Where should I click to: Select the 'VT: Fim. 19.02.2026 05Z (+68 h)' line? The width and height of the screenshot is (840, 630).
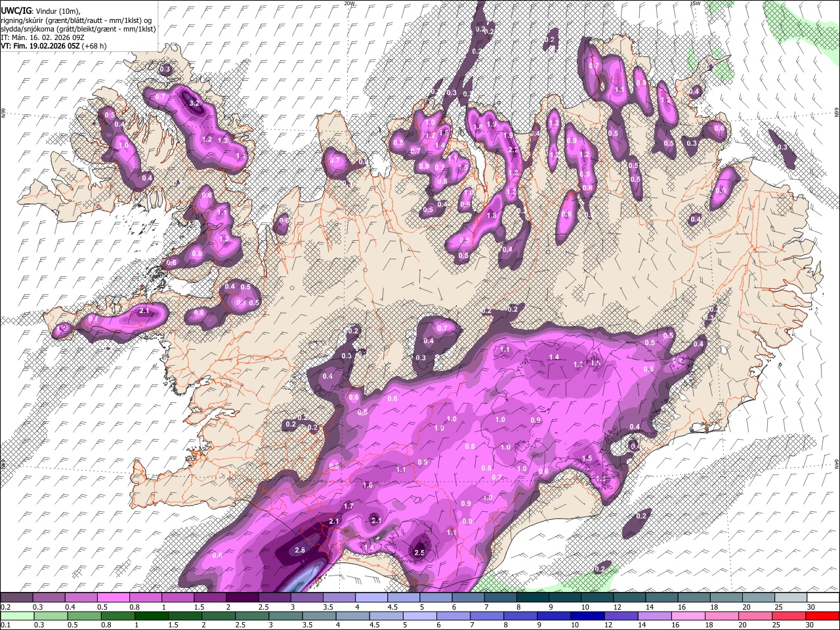(x=54, y=46)
